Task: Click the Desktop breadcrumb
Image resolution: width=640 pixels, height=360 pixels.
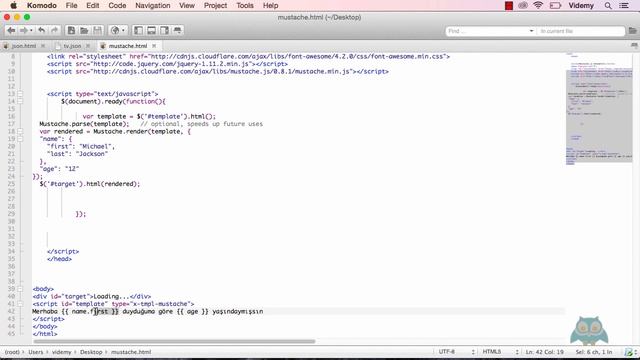Action: click(x=91, y=352)
